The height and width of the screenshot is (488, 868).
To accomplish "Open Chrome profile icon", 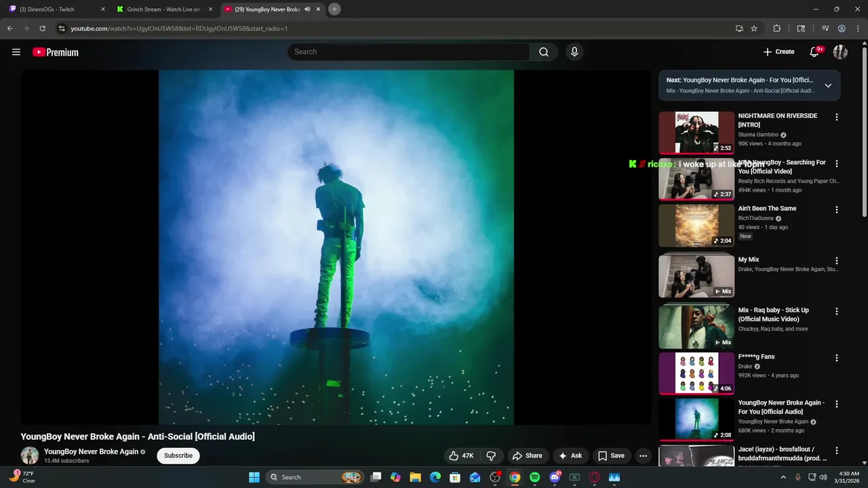I will pos(842,28).
